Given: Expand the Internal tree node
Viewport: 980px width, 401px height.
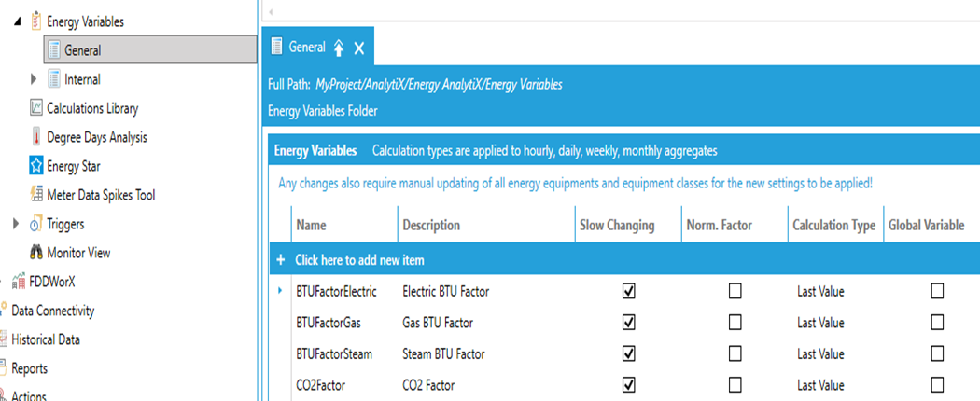Looking at the screenshot, I should point(34,79).
